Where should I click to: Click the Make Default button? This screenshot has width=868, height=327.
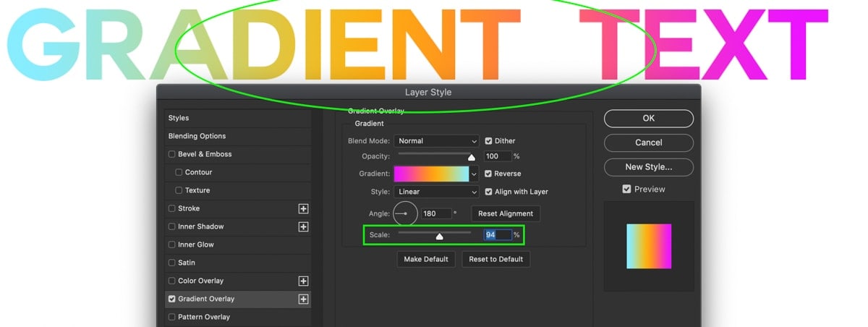tap(426, 259)
